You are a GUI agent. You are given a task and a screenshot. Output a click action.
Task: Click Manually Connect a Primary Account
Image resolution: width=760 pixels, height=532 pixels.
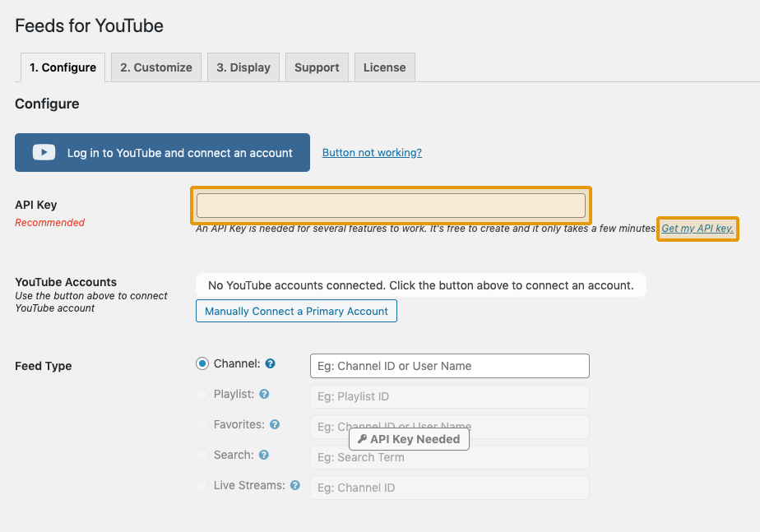tap(296, 311)
